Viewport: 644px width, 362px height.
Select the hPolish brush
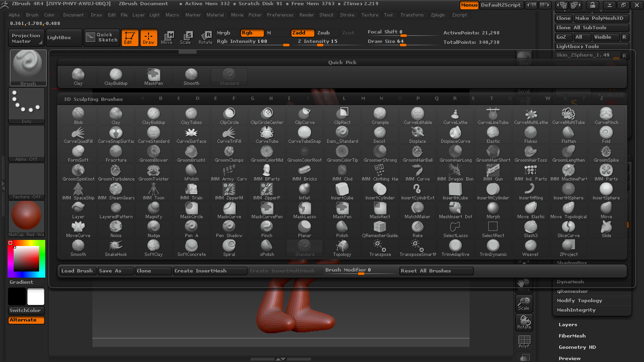coord(191,173)
